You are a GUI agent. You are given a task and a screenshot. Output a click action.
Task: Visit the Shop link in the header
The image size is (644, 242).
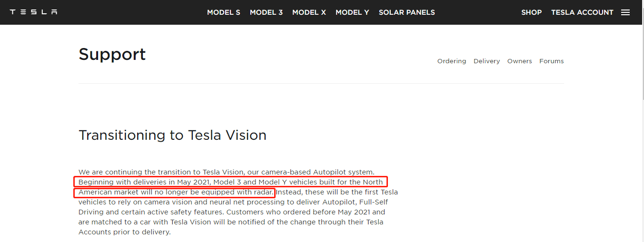point(531,12)
